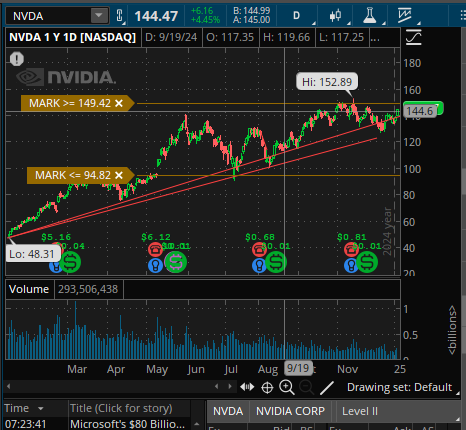Image resolution: width=466 pixels, height=430 pixels.
Task: Click the NVDA symbol input field
Action: (x=49, y=16)
